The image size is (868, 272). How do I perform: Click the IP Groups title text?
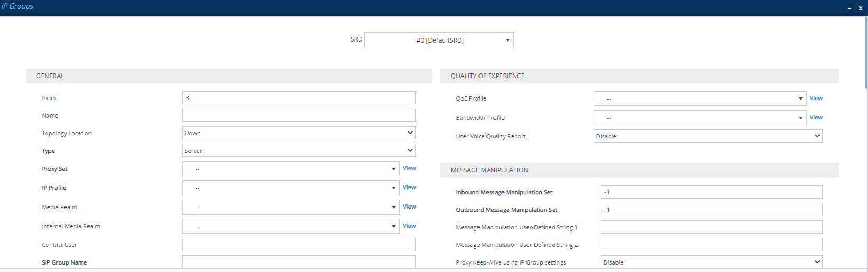click(17, 6)
